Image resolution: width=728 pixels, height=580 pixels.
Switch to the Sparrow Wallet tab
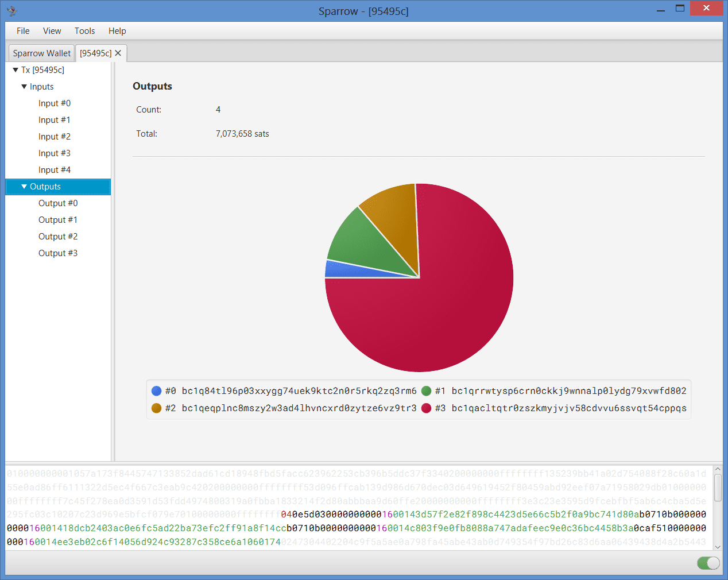pyautogui.click(x=41, y=53)
